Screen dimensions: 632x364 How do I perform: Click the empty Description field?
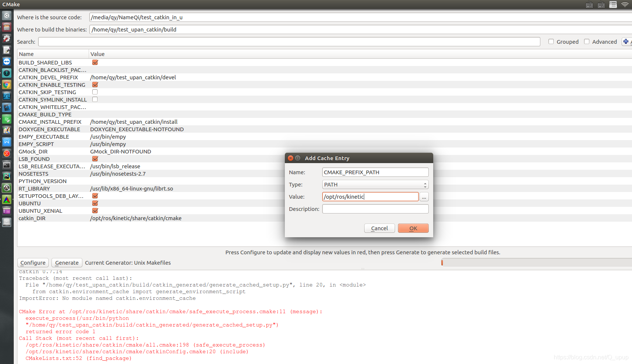click(x=375, y=209)
